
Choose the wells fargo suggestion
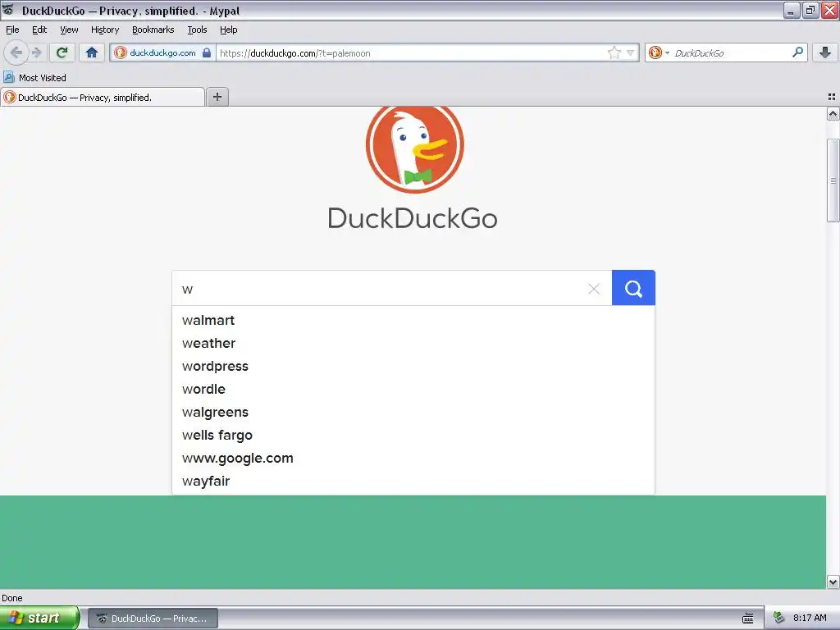tap(413, 436)
